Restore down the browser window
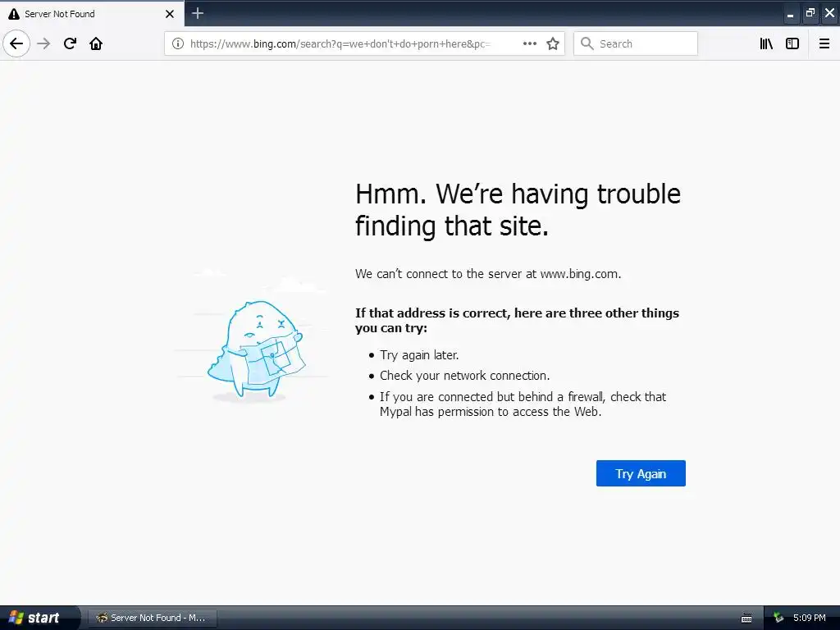840x630 pixels. pyautogui.click(x=810, y=13)
